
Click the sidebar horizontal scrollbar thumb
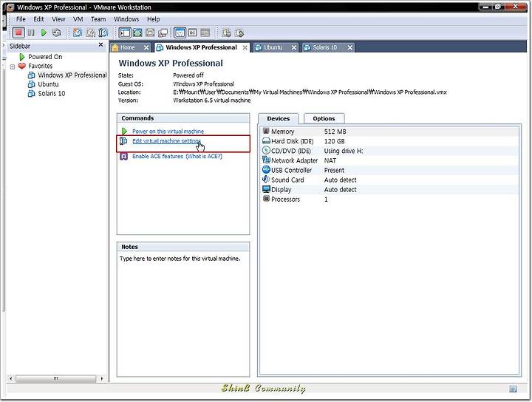tap(56, 378)
